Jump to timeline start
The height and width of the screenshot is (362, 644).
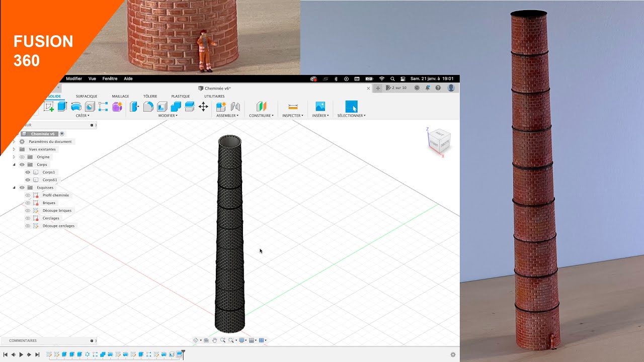tap(5, 354)
